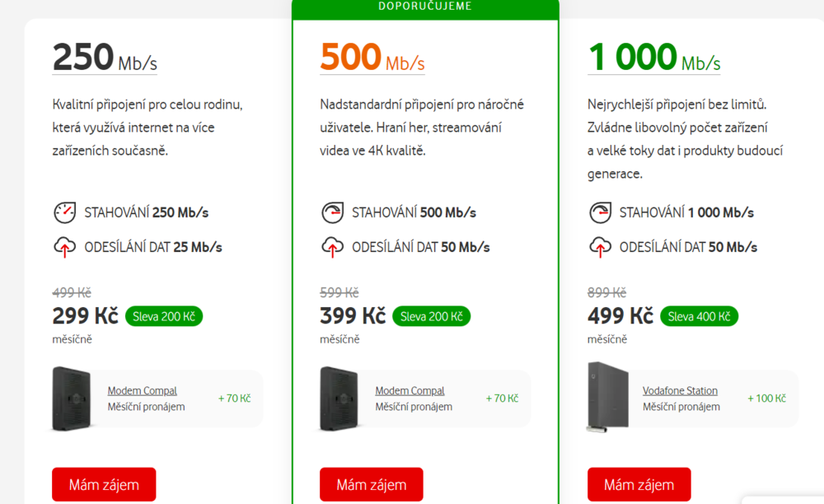Open Modem Compal link in 250 Mb/s plan
The height and width of the screenshot is (504, 824).
click(142, 391)
